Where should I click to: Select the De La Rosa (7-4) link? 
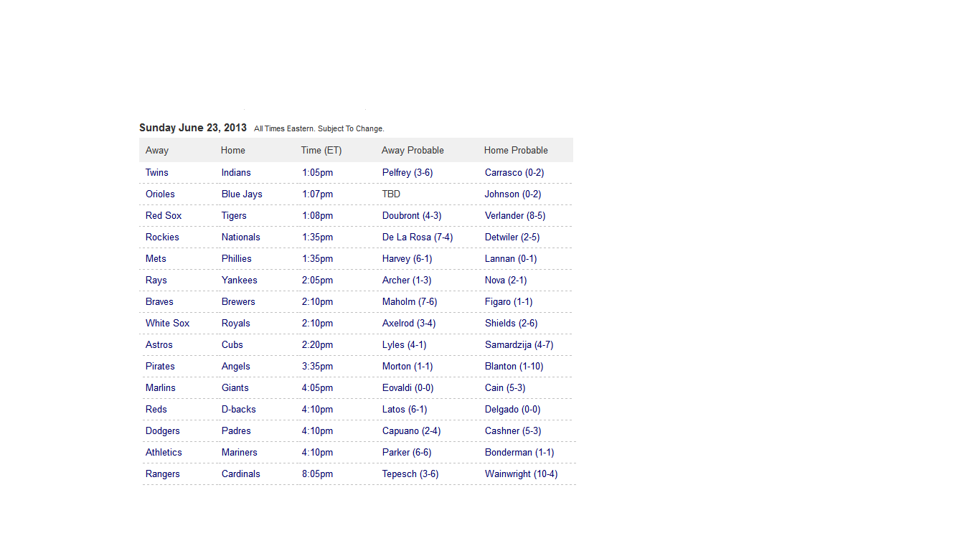(418, 237)
